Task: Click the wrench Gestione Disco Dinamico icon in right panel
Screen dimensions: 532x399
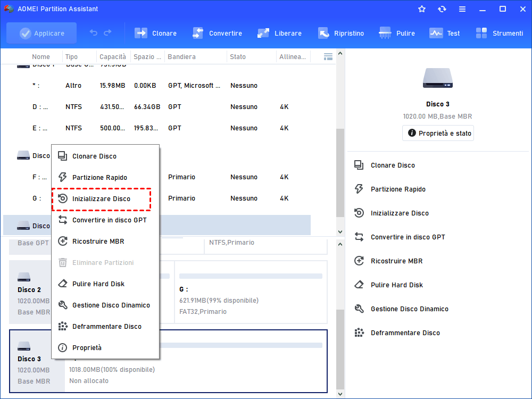Action: 359,309
